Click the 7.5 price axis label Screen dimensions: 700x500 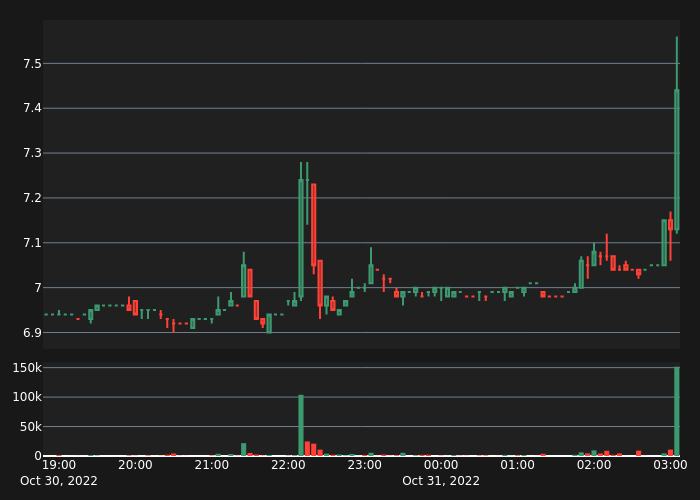(x=32, y=64)
